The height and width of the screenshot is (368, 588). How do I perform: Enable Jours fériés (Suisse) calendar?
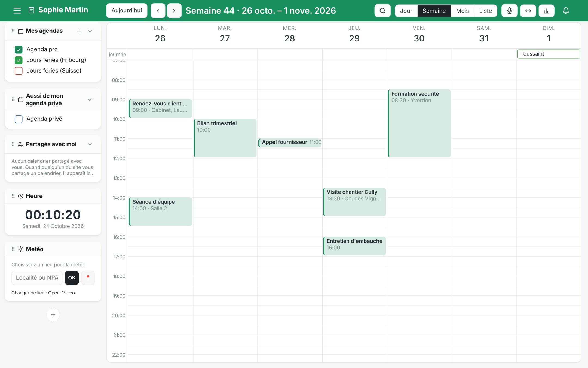(19, 71)
